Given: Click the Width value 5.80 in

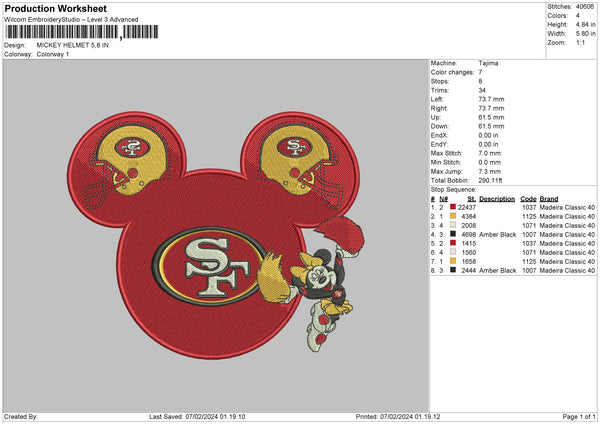Looking at the screenshot, I should [x=585, y=34].
